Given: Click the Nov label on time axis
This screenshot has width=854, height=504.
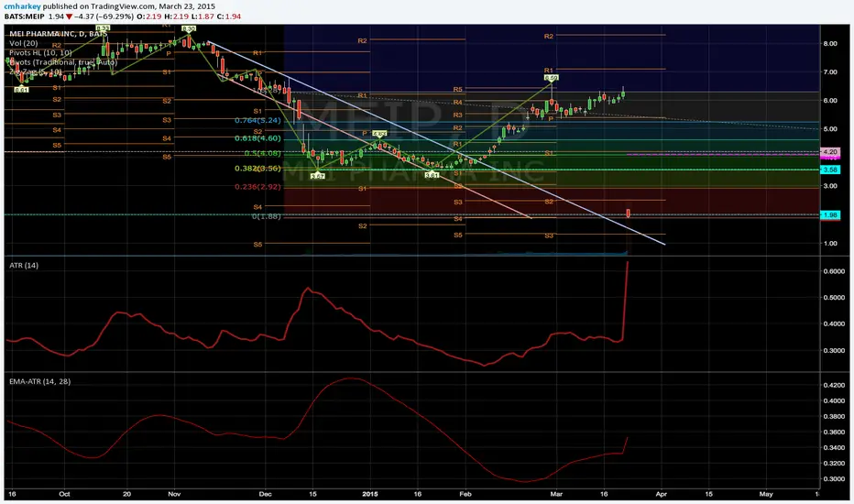Looking at the screenshot, I should 174,494.
